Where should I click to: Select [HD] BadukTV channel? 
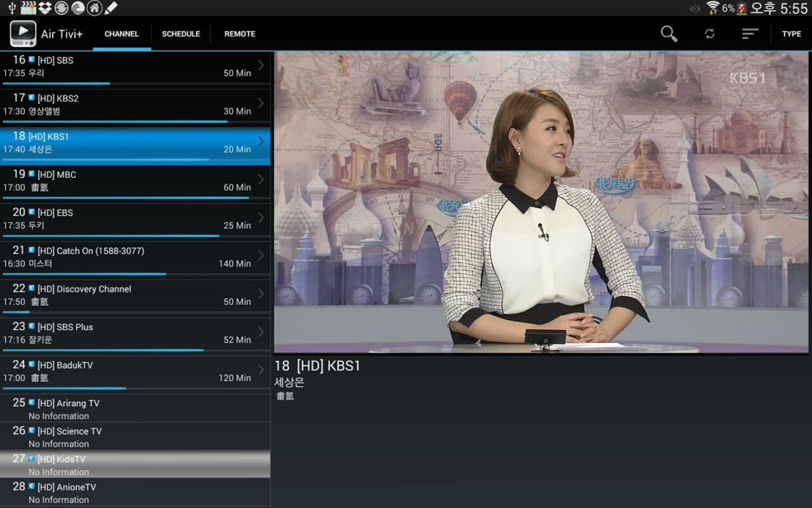tap(135, 373)
